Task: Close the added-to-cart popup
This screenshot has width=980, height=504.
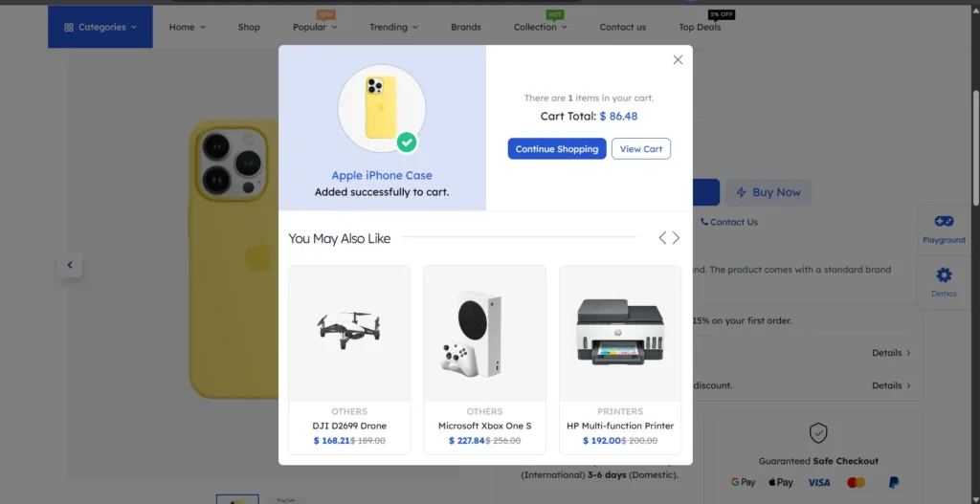Action: [x=678, y=59]
